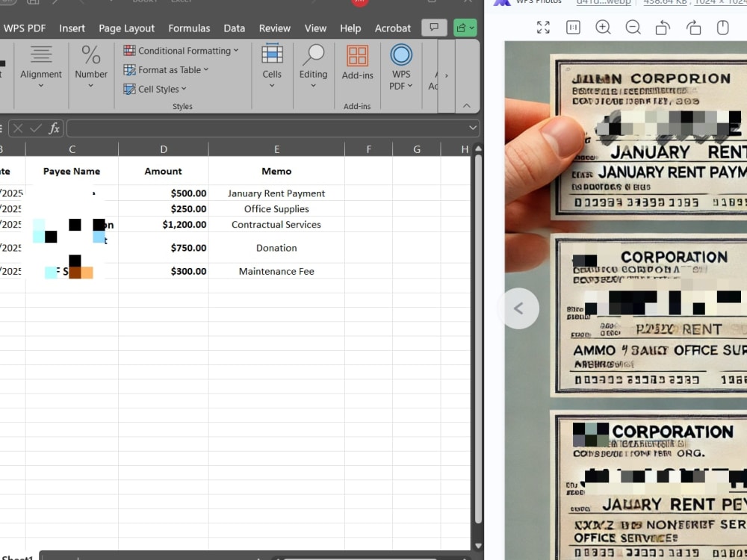Select the $750.00 amount cell
The height and width of the screenshot is (560, 747).
[164, 248]
